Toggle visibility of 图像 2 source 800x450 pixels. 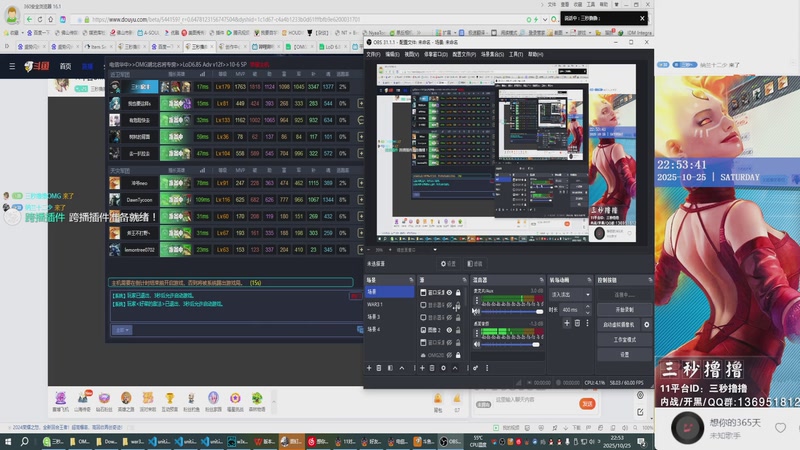click(x=449, y=330)
